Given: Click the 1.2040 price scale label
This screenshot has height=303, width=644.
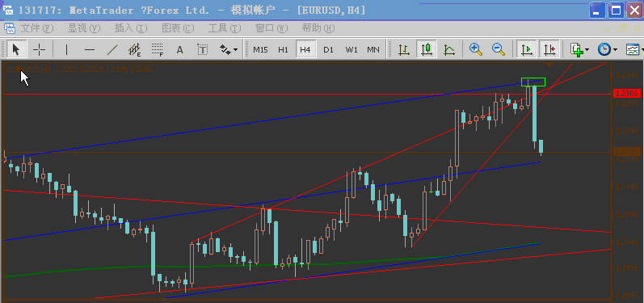Looking at the screenshot, I should [x=627, y=242].
